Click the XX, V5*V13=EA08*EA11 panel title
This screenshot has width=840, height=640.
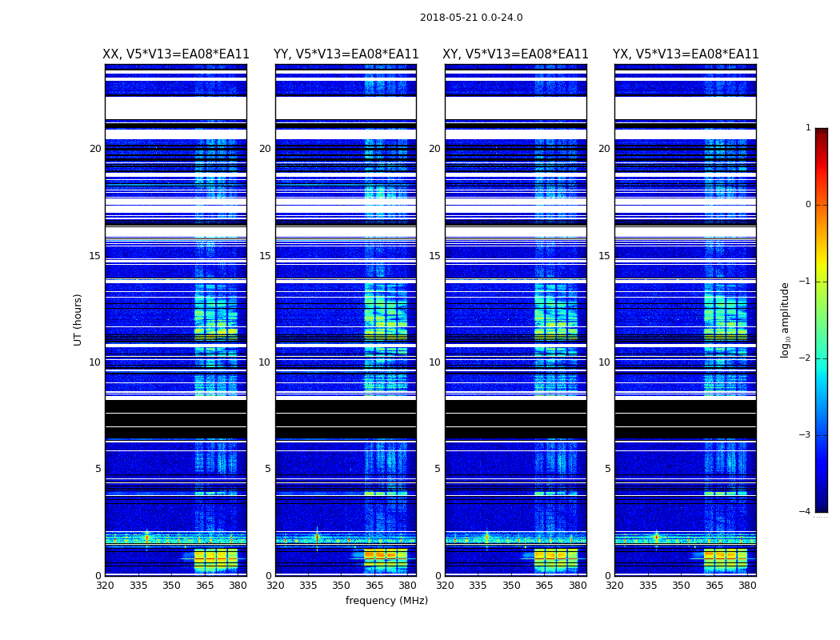tap(176, 54)
